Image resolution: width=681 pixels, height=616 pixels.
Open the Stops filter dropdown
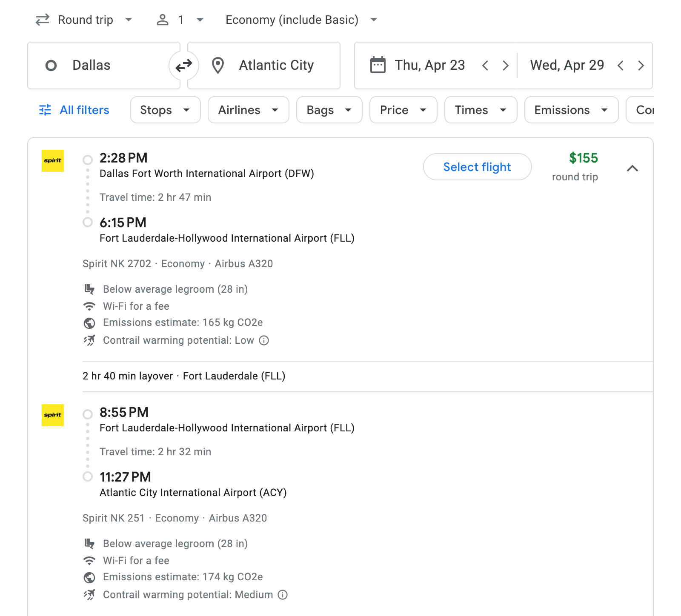coord(165,110)
